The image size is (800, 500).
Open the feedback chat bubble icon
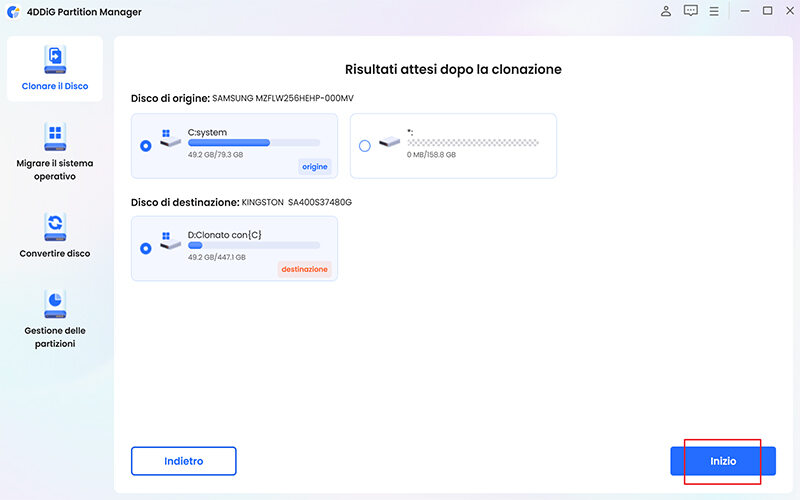click(690, 11)
